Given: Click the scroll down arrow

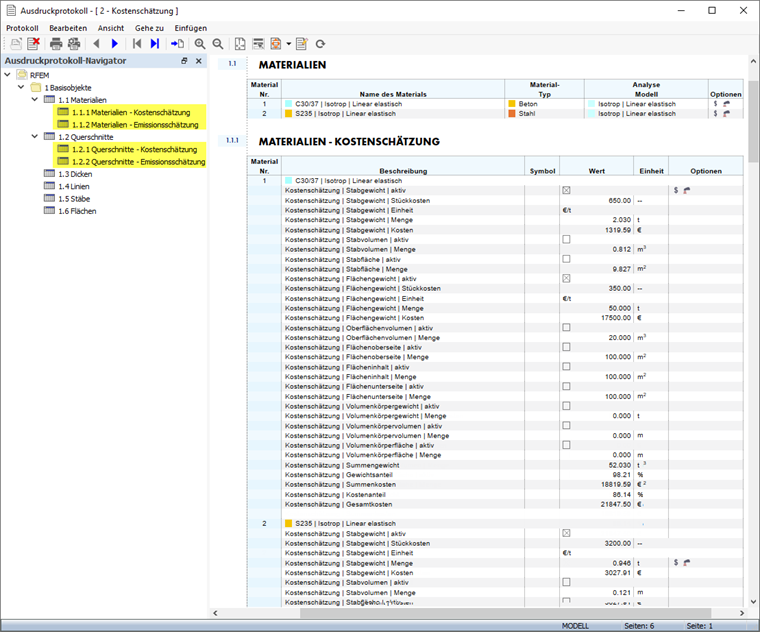Looking at the screenshot, I should click(753, 601).
